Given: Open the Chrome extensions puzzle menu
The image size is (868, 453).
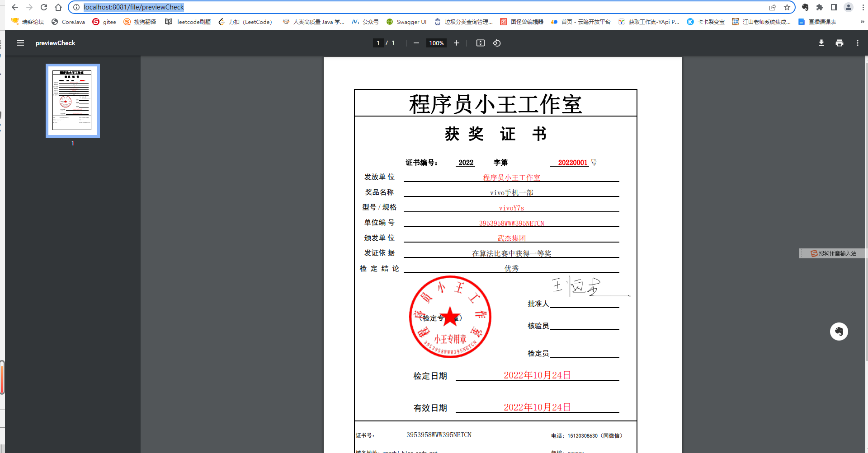Looking at the screenshot, I should point(820,7).
